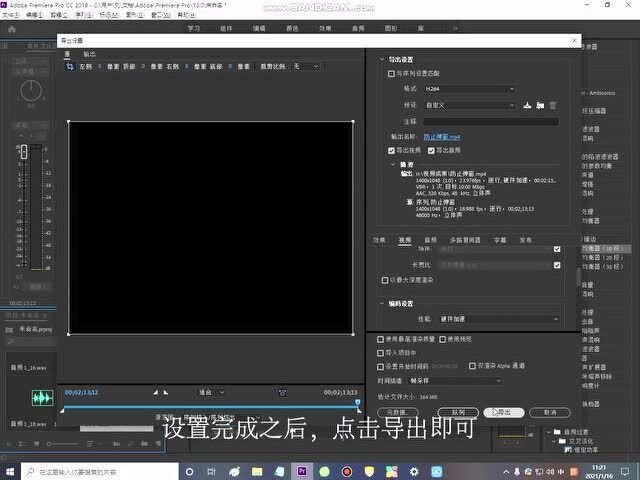Screen dimensions: 640x480
Task: Click the workspace overflow arrows icon
Action: [x=455, y=28]
